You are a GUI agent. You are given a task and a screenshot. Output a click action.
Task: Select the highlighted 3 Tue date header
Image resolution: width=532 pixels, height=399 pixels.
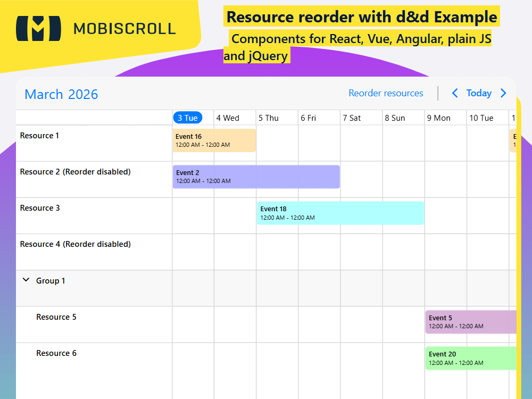(187, 118)
